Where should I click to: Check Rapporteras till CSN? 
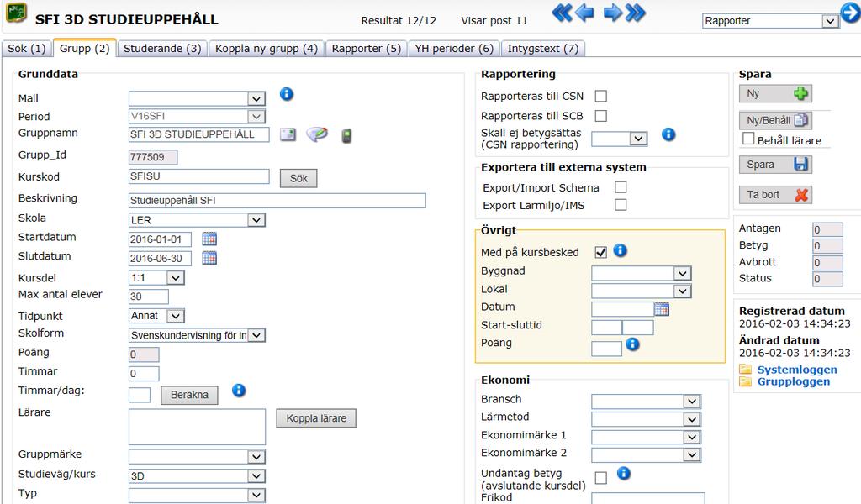601,96
